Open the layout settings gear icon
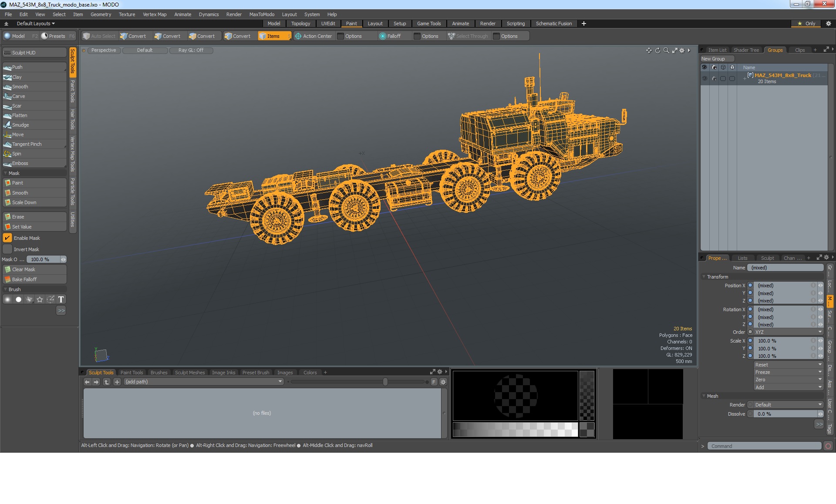This screenshot has width=836, height=504. click(828, 24)
